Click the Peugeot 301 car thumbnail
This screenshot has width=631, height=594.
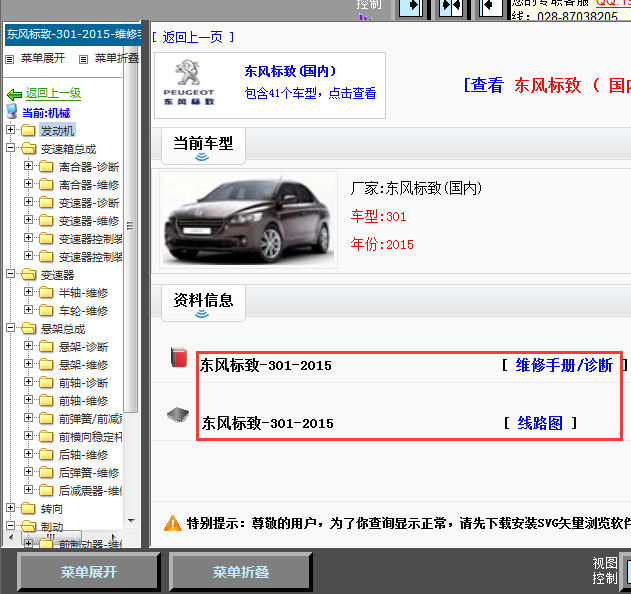249,220
